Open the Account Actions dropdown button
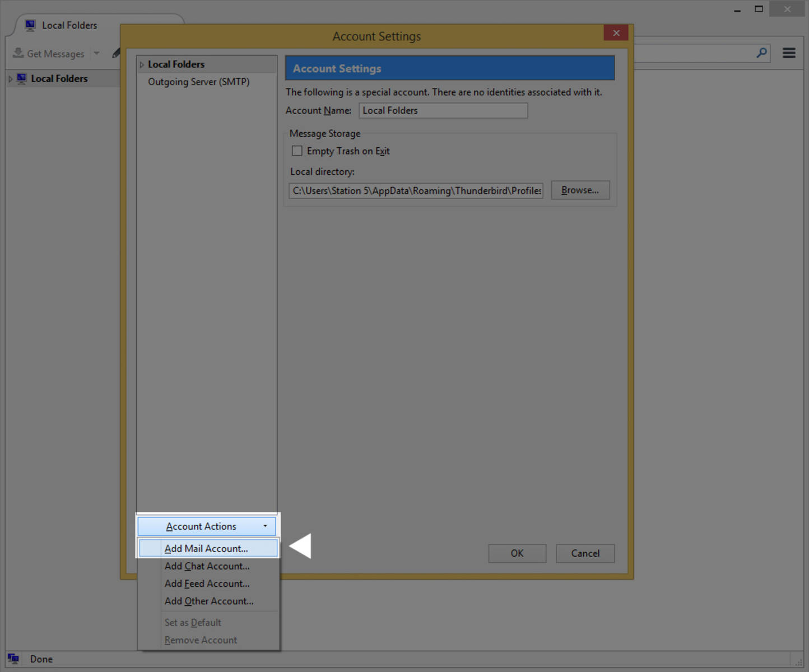The image size is (809, 672). [207, 526]
